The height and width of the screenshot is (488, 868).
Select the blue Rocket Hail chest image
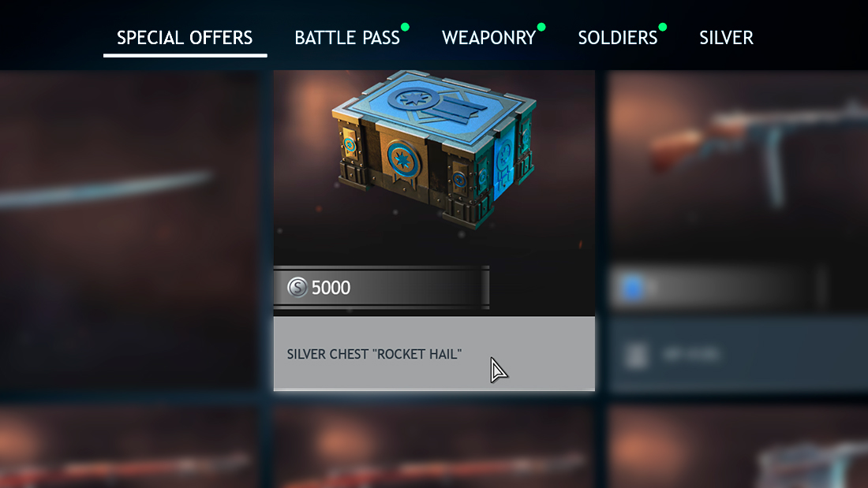tap(434, 148)
